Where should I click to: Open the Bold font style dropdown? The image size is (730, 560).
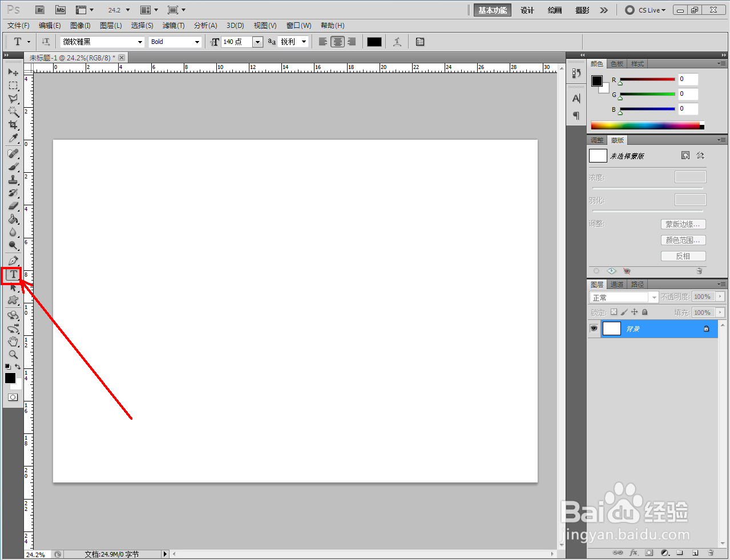pyautogui.click(x=197, y=42)
